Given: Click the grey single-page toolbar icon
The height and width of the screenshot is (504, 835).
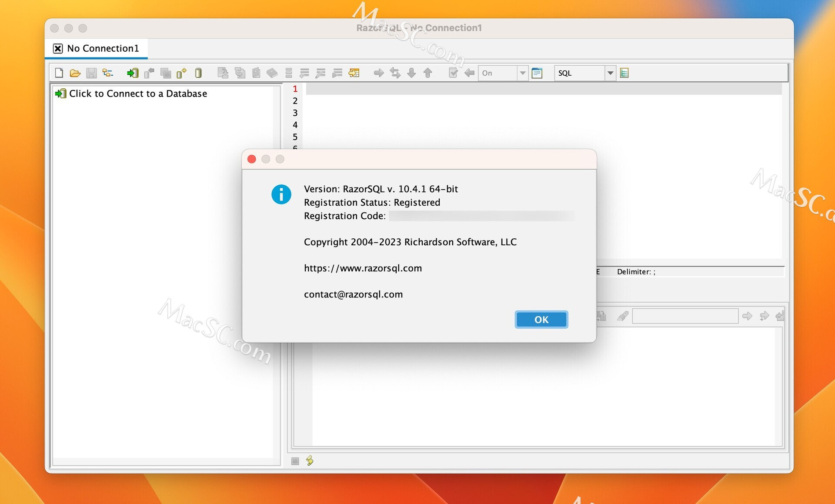Looking at the screenshot, I should tap(256, 73).
